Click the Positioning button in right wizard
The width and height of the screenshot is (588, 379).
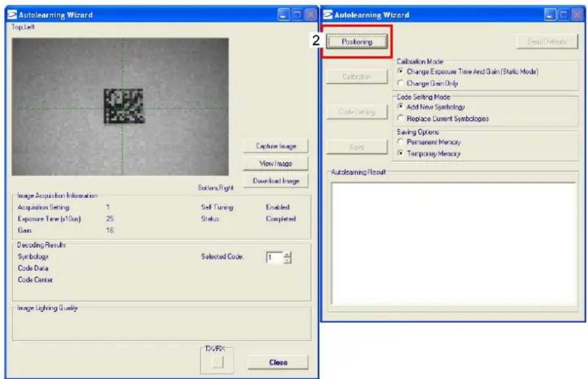tap(356, 41)
